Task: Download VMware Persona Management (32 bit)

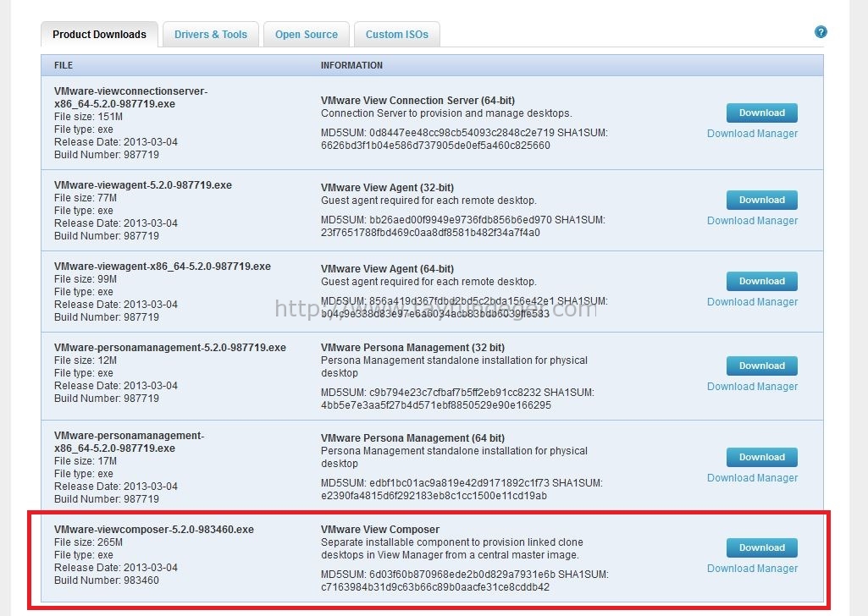Action: [x=761, y=366]
